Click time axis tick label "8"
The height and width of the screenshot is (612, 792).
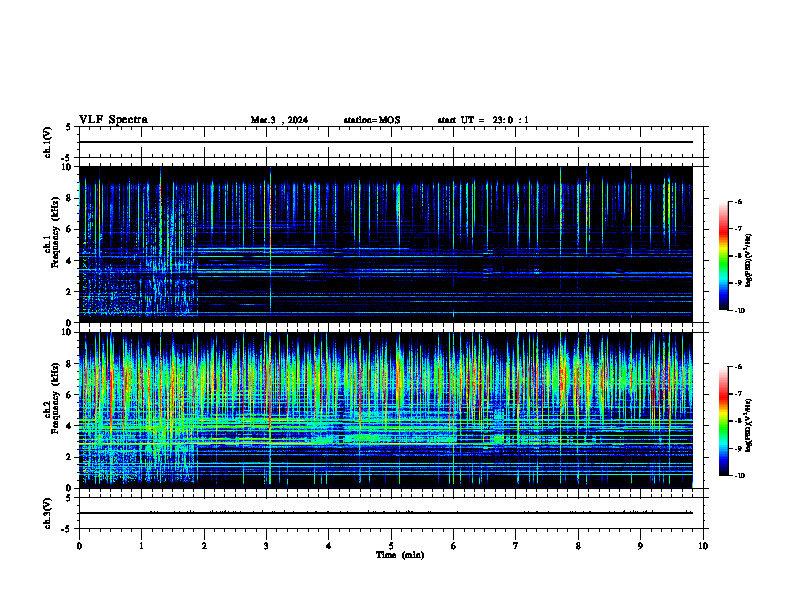578,546
